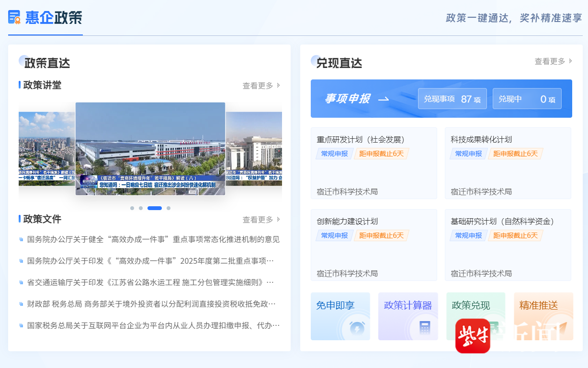Show the previous carousel video on left
The image size is (588, 368).
click(x=47, y=149)
